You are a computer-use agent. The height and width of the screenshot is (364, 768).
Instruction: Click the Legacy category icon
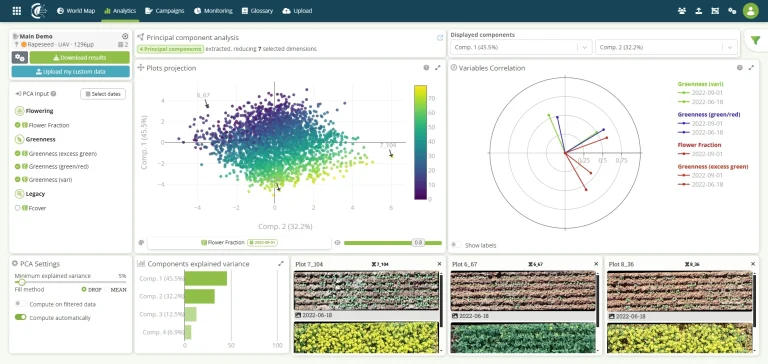tap(19, 194)
